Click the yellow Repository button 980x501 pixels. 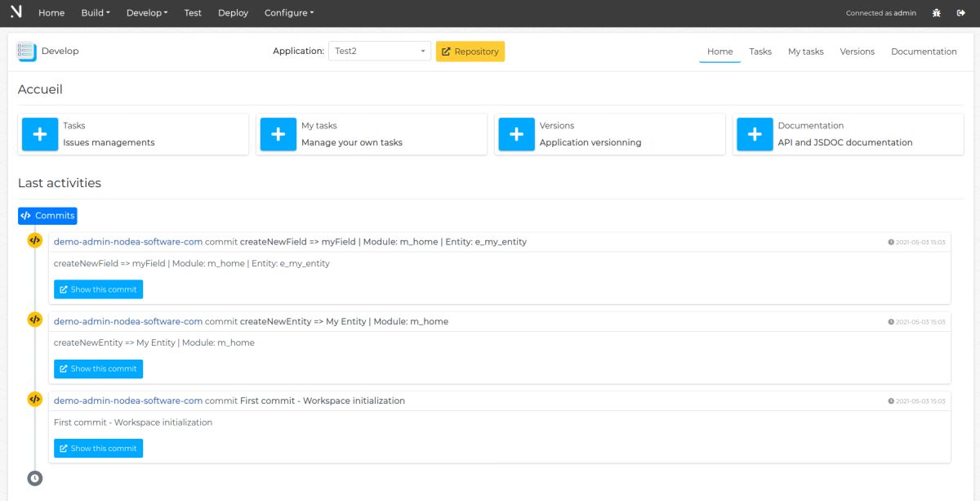point(470,51)
